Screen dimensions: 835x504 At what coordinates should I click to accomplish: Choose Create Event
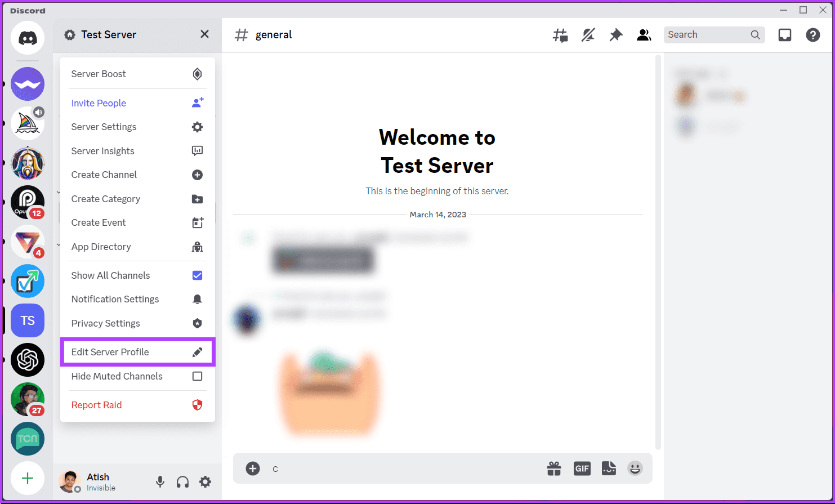(137, 222)
